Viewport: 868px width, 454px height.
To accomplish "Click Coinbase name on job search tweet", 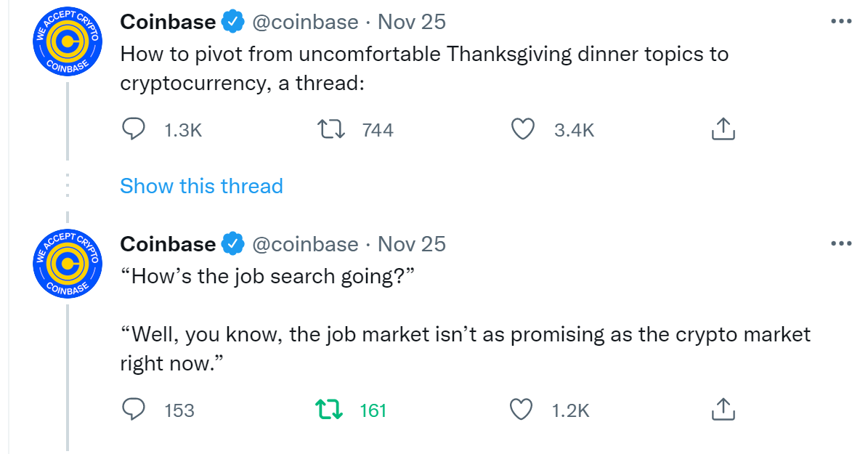I will [168, 244].
